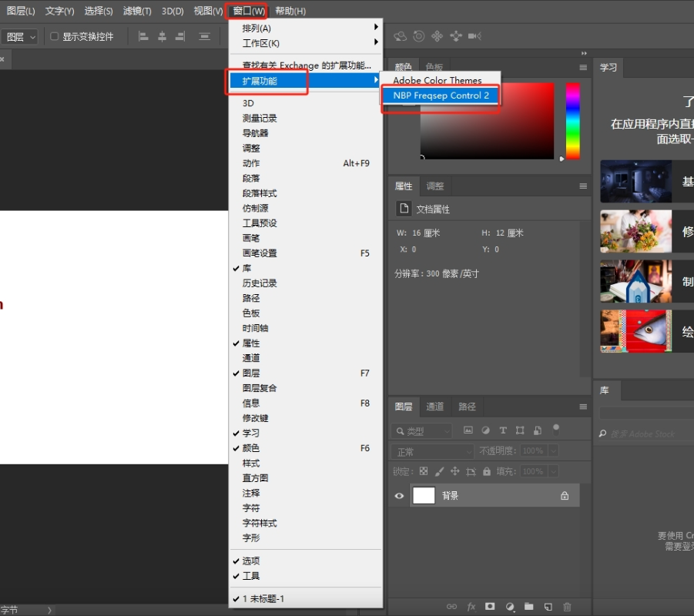This screenshot has height=616, width=694.
Task: Select the 3D video camera zoom icon
Action: [474, 36]
